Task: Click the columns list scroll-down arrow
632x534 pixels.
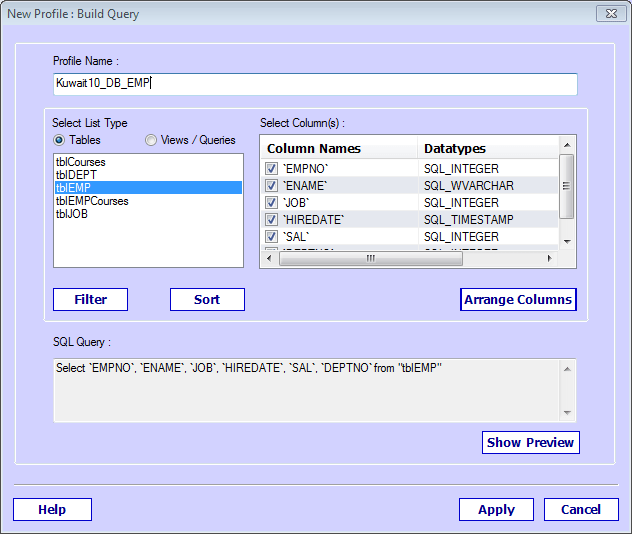Action: pyautogui.click(x=567, y=241)
